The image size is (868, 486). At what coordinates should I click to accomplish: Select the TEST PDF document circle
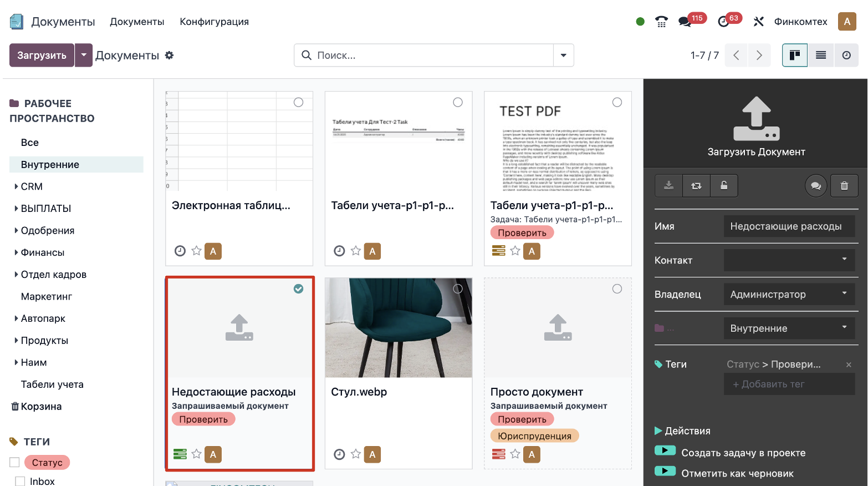coord(617,103)
